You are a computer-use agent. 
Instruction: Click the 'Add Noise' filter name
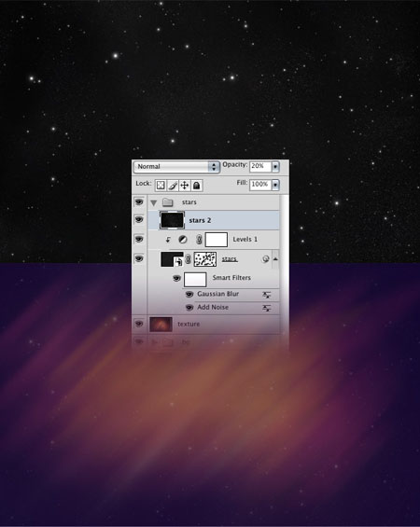tap(213, 307)
